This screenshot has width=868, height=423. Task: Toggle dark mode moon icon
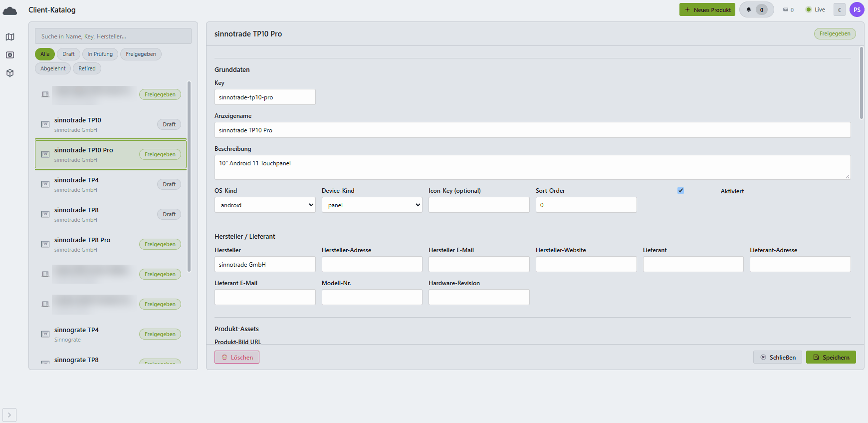click(840, 9)
